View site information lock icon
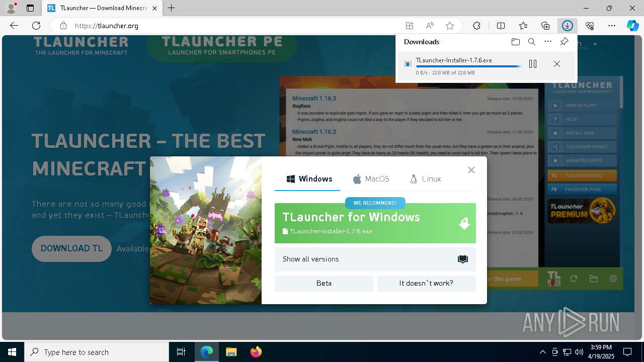The width and height of the screenshot is (644, 362). 63,26
